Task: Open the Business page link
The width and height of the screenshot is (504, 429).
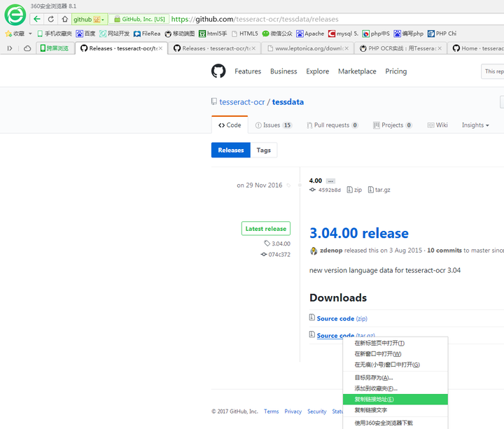Action: [x=283, y=71]
